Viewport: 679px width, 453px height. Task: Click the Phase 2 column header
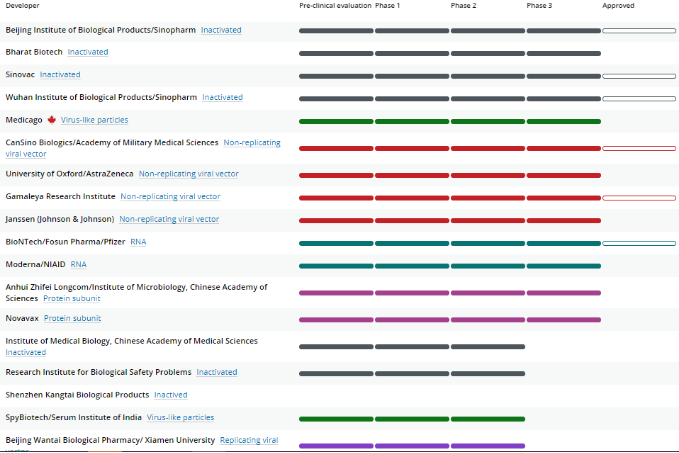point(463,6)
